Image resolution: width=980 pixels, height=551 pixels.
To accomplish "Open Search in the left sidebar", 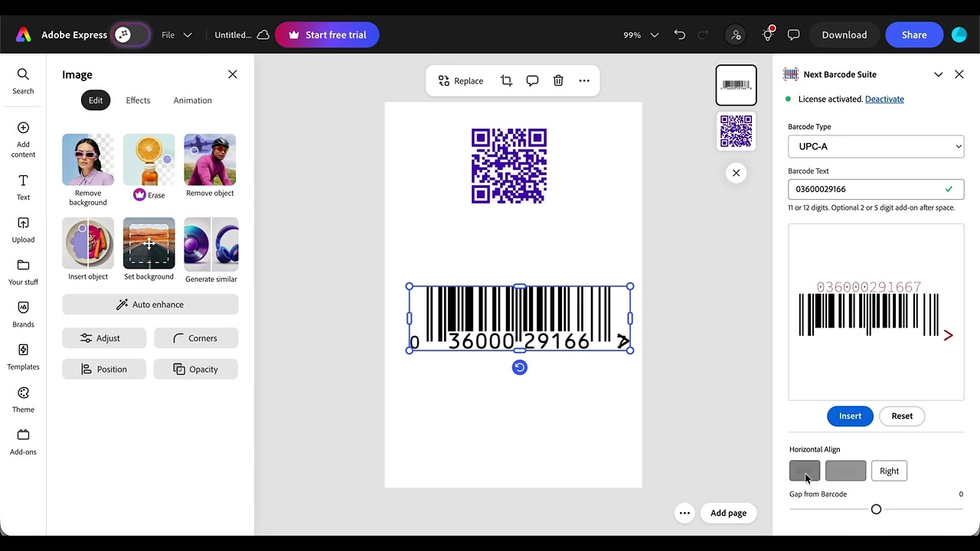I will (x=23, y=80).
